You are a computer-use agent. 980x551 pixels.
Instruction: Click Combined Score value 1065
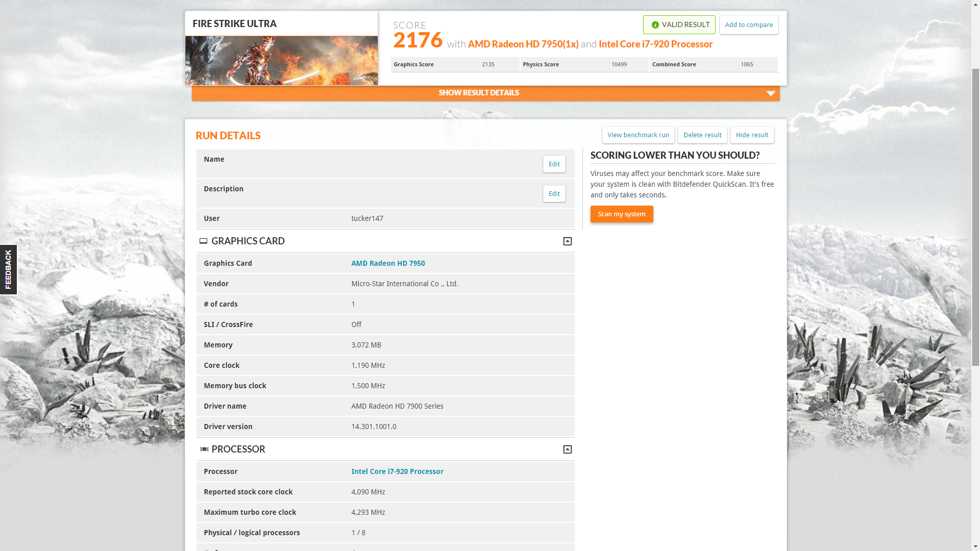(747, 65)
